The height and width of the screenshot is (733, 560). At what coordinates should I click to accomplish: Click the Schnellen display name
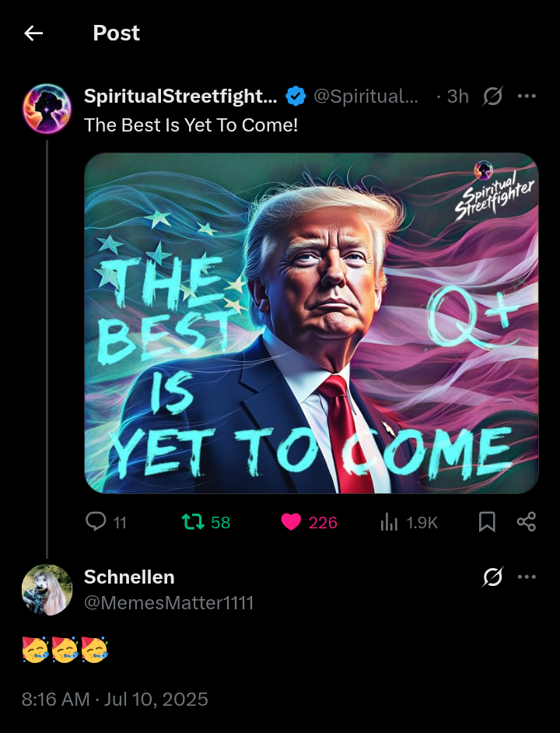tap(129, 577)
